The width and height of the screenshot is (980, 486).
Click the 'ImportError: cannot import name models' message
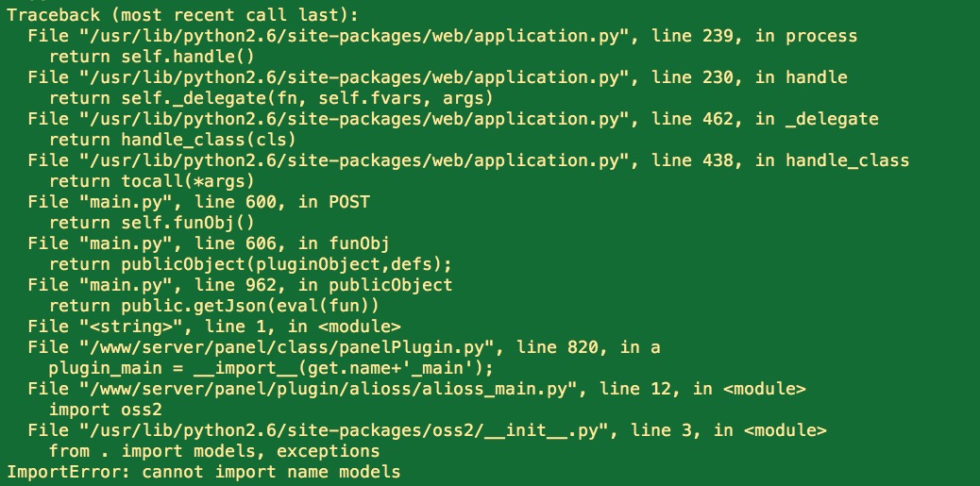click(x=204, y=472)
